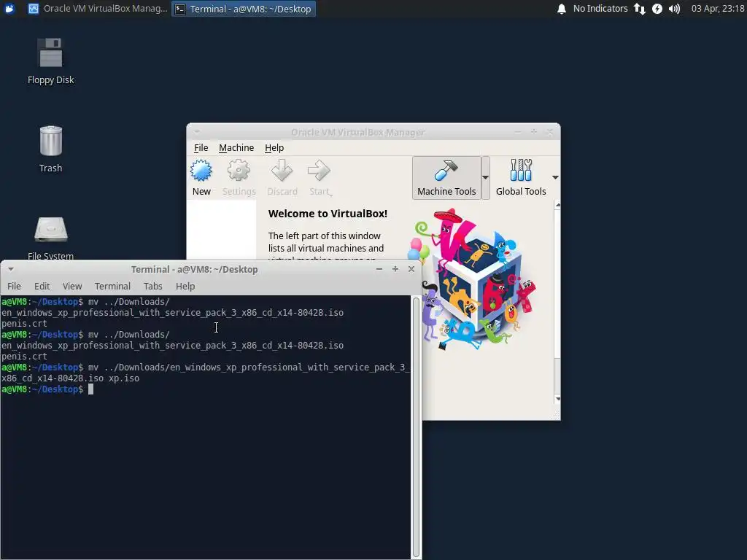
Task: Click the network connection arrows icon
Action: pyautogui.click(x=639, y=9)
